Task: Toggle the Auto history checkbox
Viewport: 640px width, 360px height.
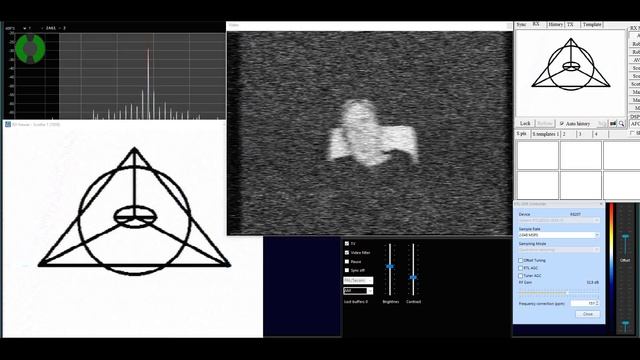Action: [562, 123]
